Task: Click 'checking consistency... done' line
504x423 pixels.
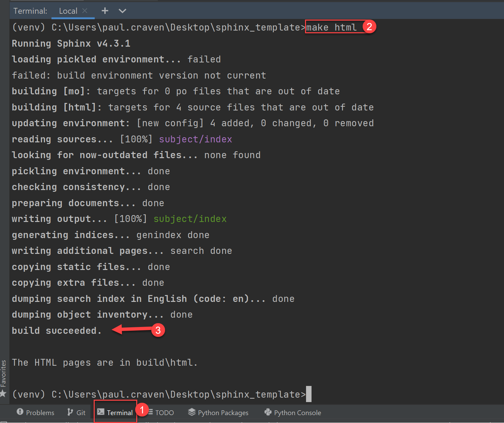Action: 91,187
